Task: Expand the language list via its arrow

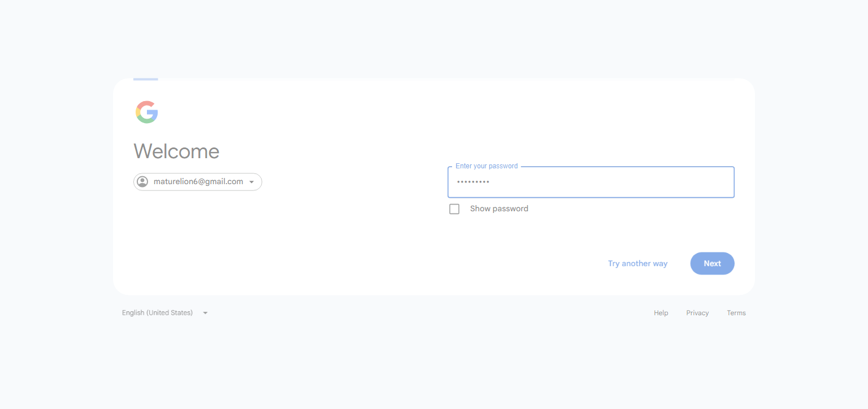Action: (205, 313)
